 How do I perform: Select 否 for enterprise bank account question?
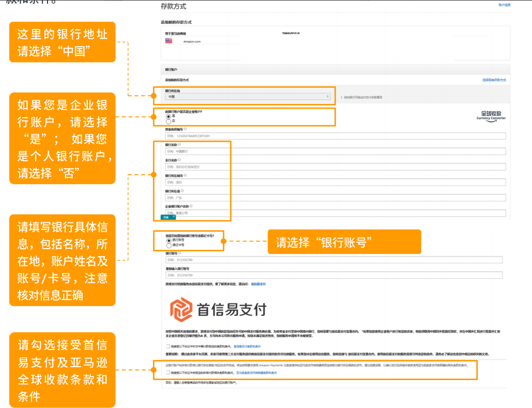[168, 121]
